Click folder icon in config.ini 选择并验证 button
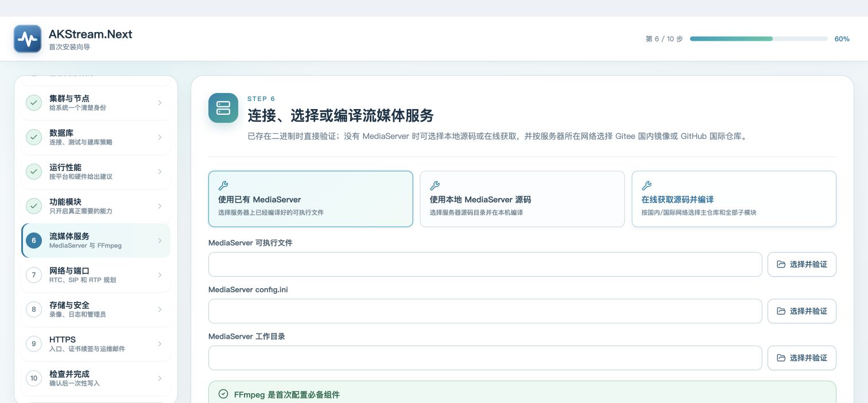The width and height of the screenshot is (868, 403). pyautogui.click(x=781, y=311)
